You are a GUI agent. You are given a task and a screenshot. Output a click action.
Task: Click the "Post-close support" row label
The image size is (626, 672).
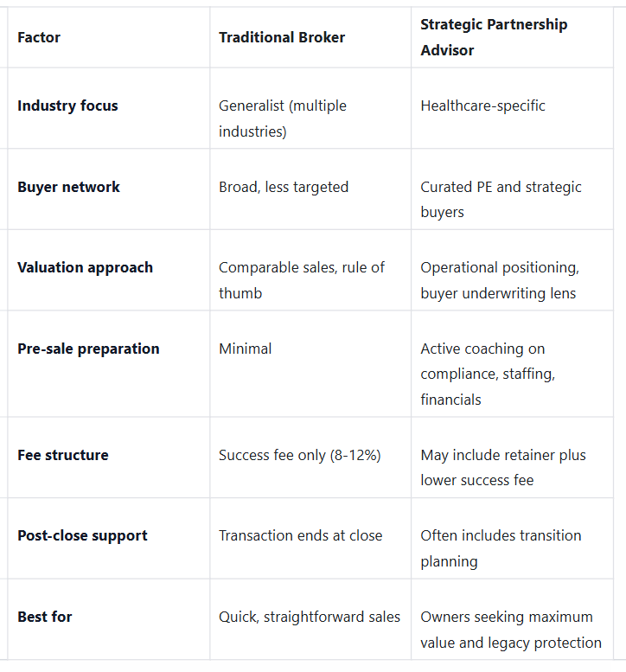(82, 535)
